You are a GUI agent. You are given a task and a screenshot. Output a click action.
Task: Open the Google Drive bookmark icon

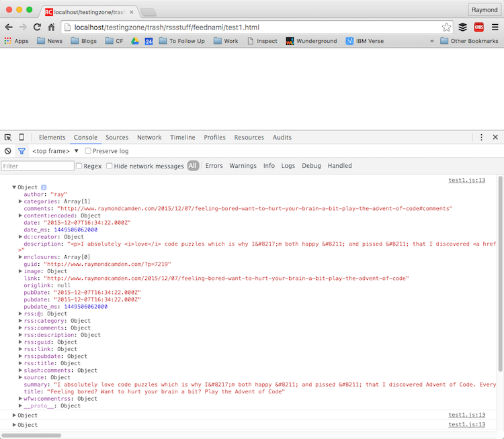tap(135, 41)
